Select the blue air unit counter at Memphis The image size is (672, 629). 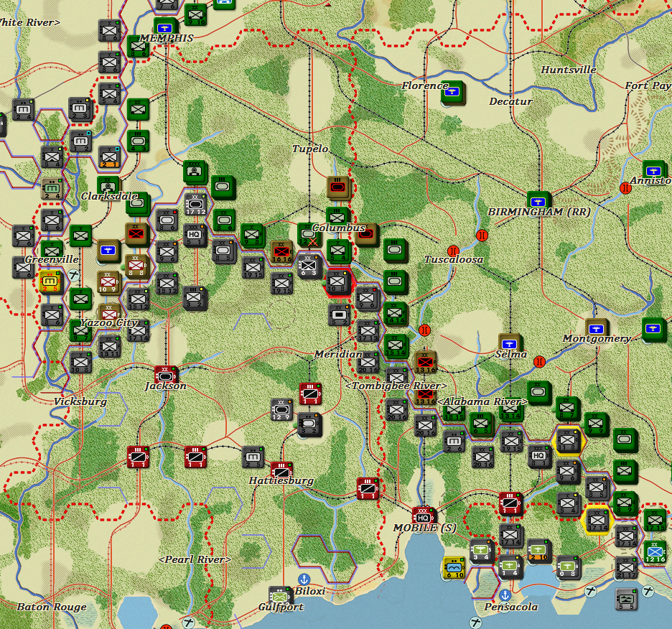point(165,27)
